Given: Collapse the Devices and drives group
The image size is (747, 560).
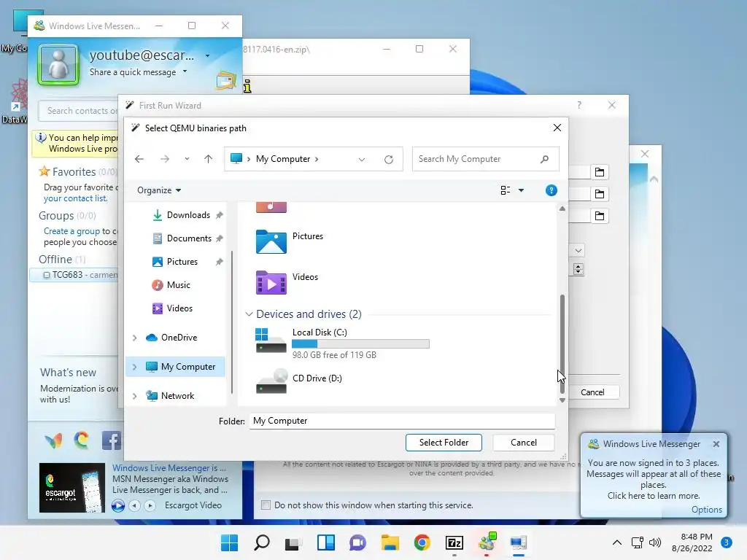Looking at the screenshot, I should point(249,314).
